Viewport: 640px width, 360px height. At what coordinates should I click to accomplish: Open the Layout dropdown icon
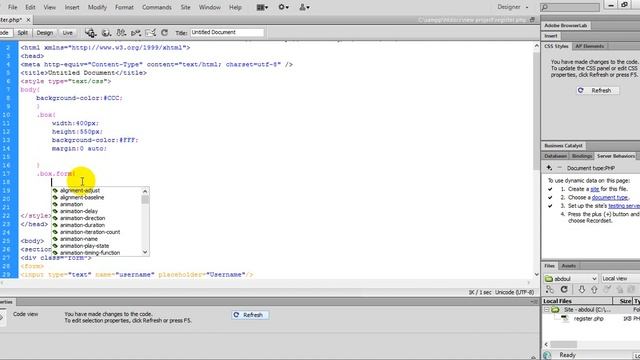(x=262, y=7)
